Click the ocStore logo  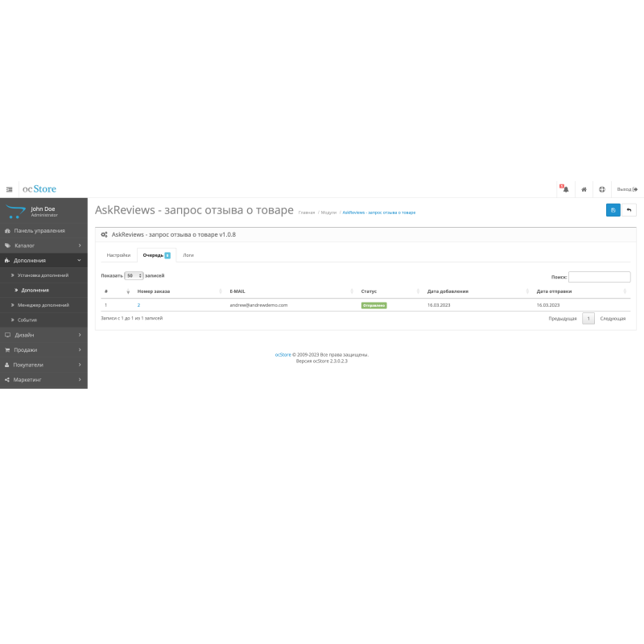click(39, 189)
